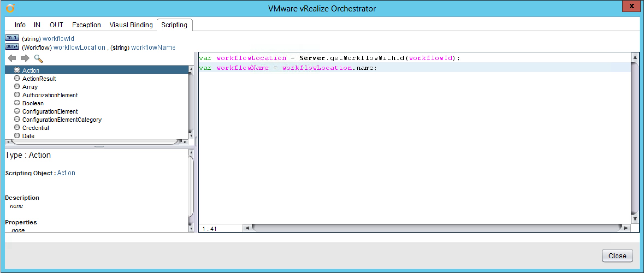Select the Action gear icon in type list
Screen dimensions: 644x273
[x=17, y=70]
